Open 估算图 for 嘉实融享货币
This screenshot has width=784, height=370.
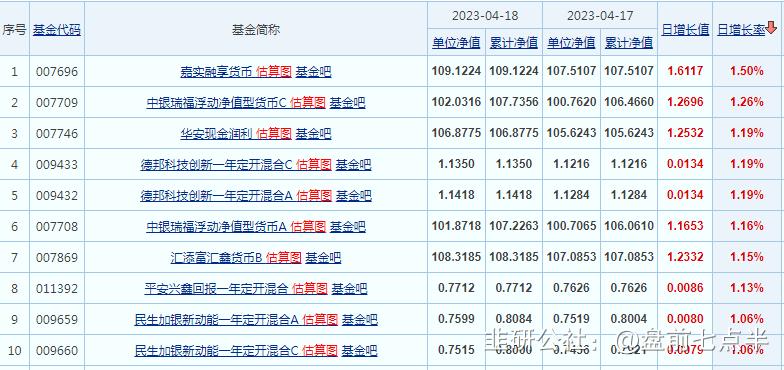pyautogui.click(x=274, y=72)
